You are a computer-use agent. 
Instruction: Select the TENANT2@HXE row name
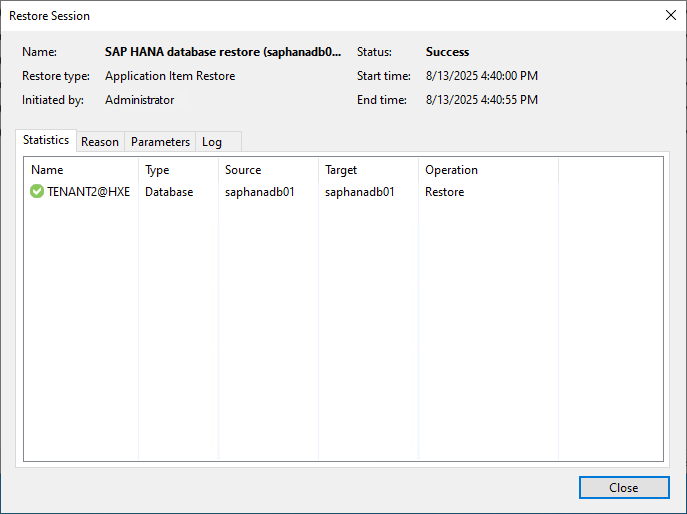click(x=89, y=192)
